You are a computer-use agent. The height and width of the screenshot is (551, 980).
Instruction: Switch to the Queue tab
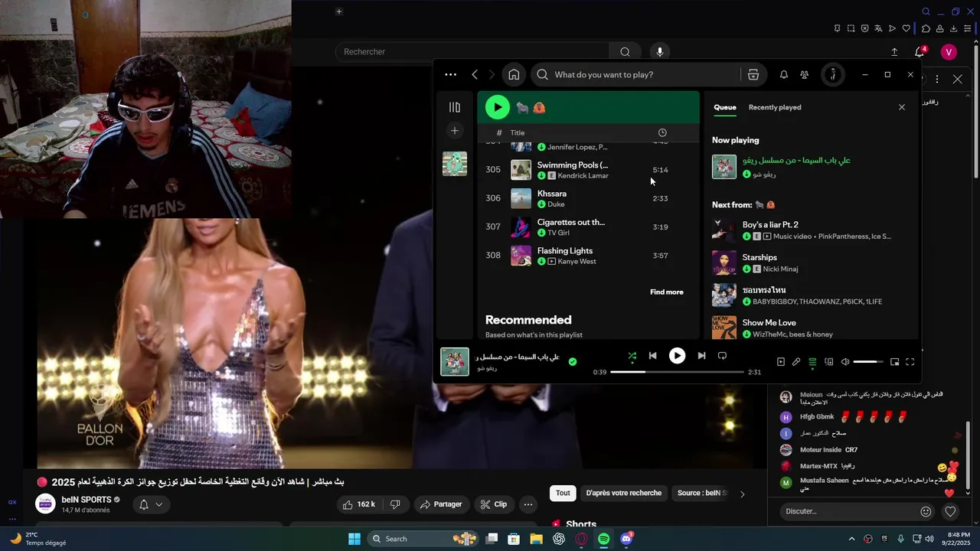pos(725,107)
